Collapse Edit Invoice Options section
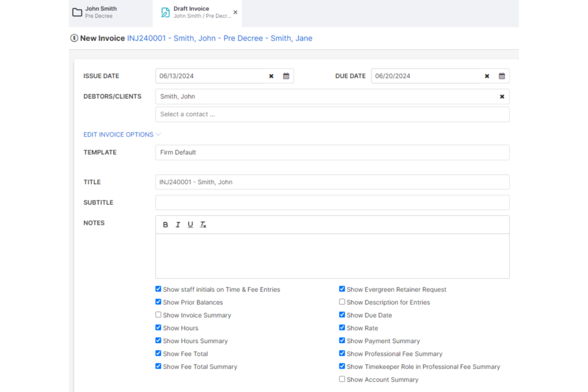The width and height of the screenshot is (588, 392). coord(122,134)
